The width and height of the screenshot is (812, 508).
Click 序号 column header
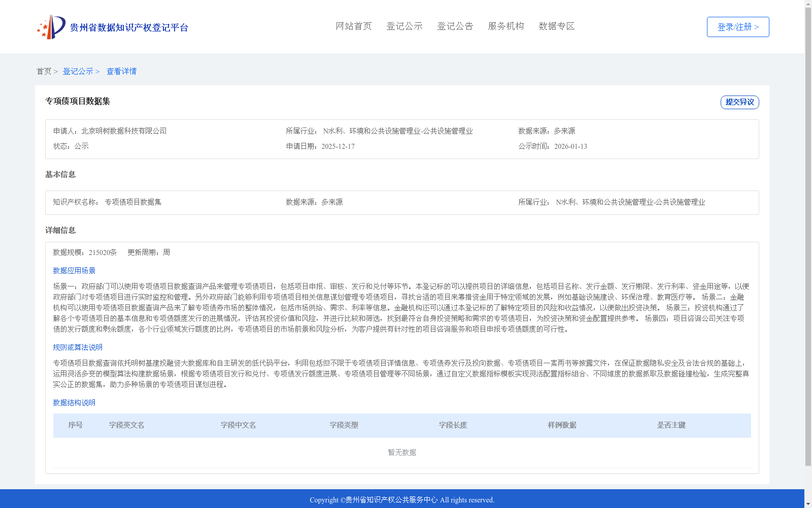[x=76, y=425]
